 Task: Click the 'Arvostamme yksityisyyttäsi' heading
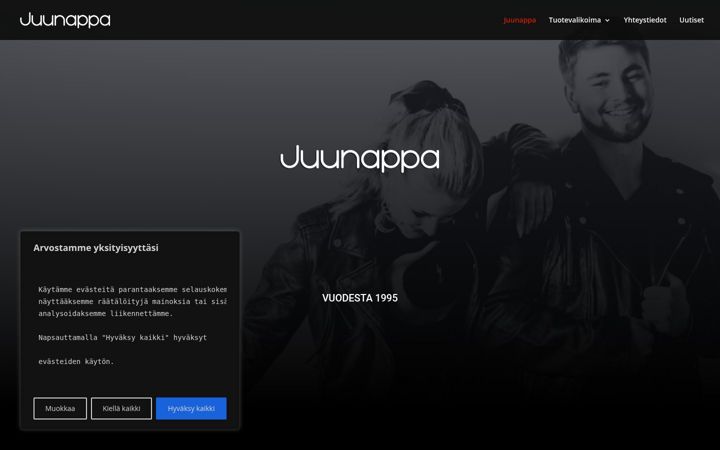point(96,248)
